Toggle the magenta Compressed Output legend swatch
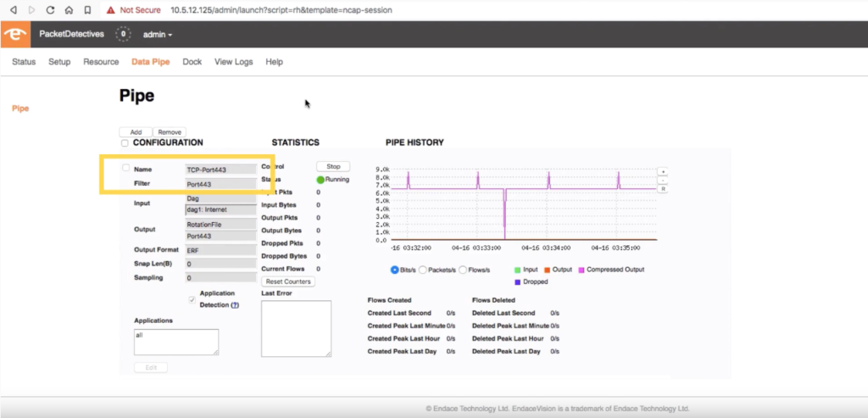Image resolution: width=868 pixels, height=418 pixels. pos(581,270)
